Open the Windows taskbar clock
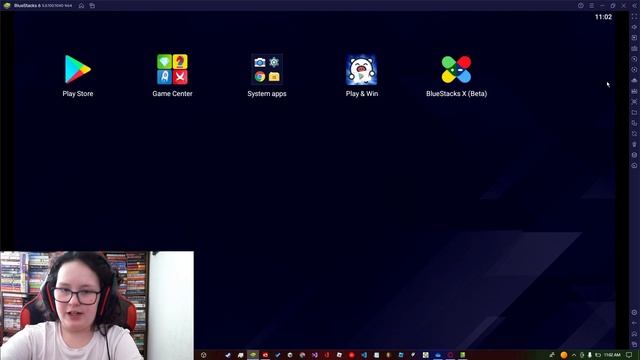 pyautogui.click(x=612, y=355)
